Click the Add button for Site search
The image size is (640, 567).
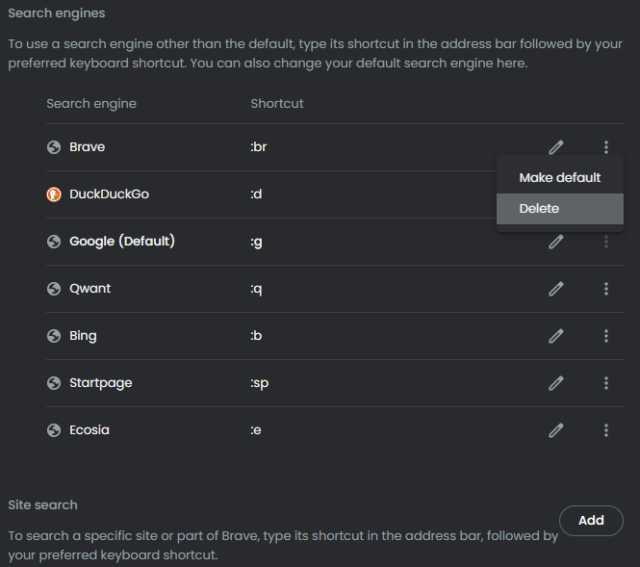(591, 520)
